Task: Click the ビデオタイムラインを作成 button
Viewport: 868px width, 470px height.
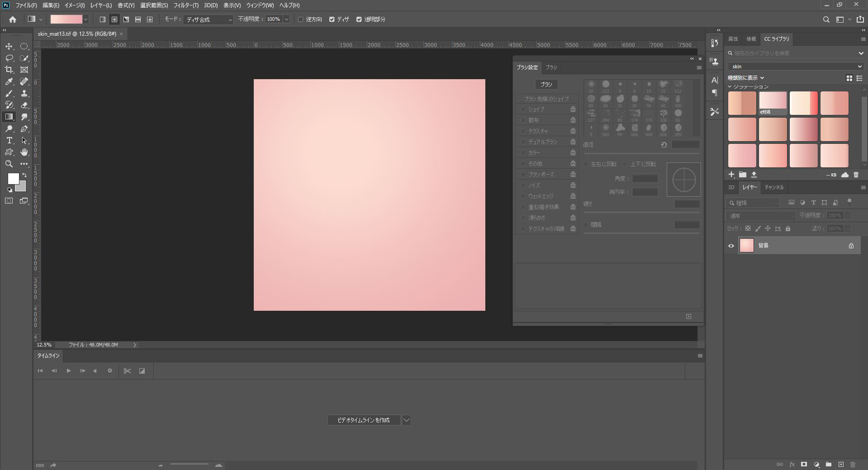Action: (364, 420)
